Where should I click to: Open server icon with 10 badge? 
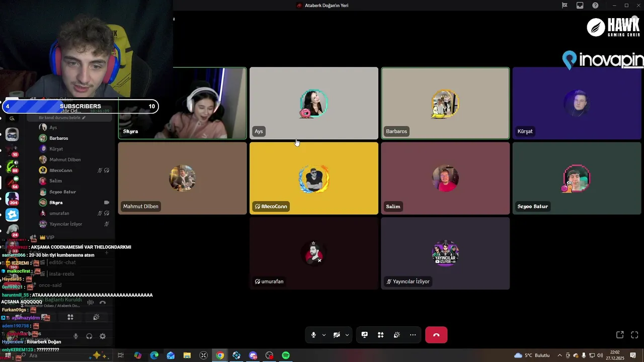(12, 149)
